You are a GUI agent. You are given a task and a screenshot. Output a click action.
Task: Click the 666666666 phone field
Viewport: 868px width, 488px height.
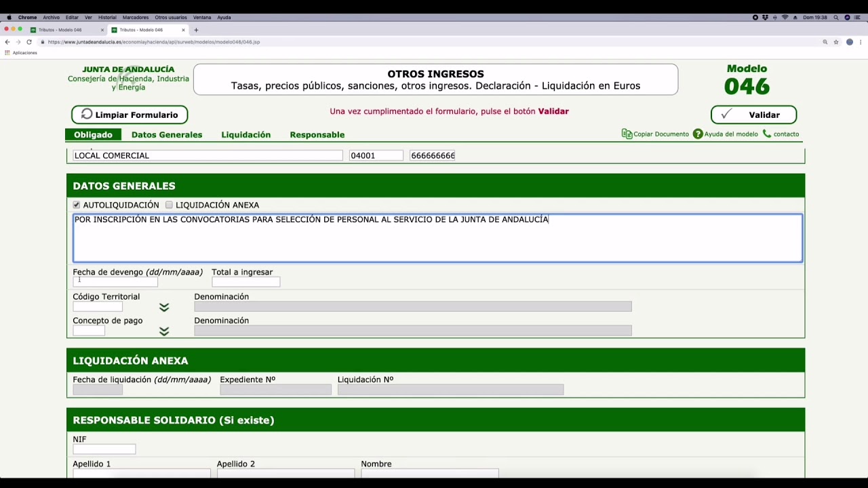tap(433, 155)
